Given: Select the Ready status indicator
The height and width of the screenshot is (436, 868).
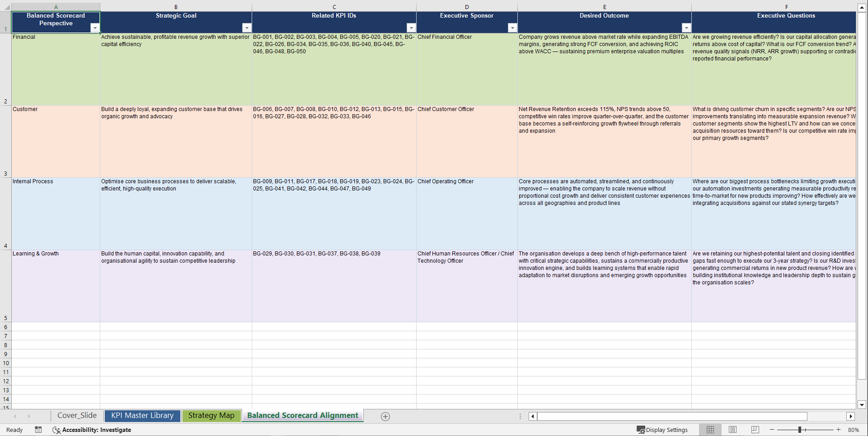Looking at the screenshot, I should [x=14, y=430].
